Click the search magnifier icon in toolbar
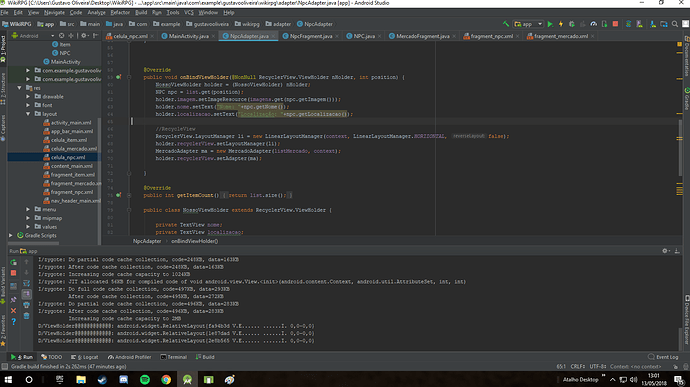 click(x=675, y=24)
